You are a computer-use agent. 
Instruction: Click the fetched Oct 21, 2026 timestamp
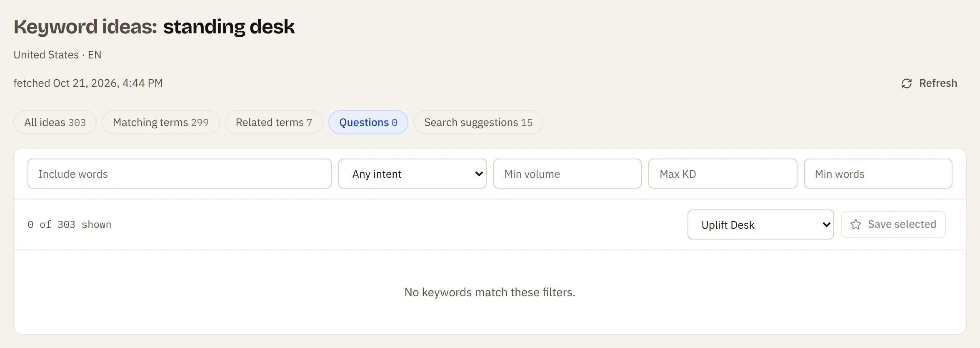88,83
